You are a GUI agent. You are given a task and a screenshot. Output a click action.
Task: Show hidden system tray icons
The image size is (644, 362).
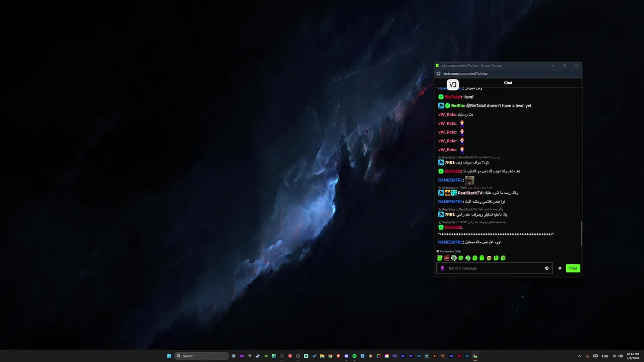pos(579,356)
